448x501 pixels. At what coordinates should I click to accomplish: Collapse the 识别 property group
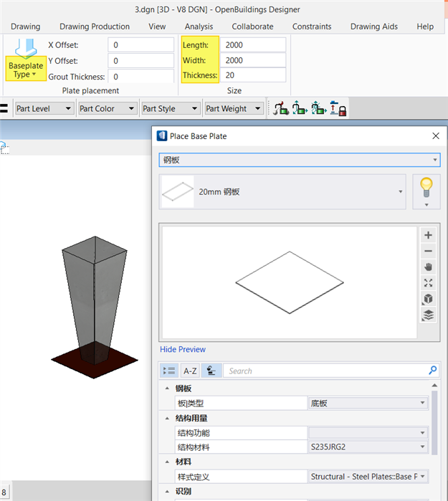(x=167, y=492)
